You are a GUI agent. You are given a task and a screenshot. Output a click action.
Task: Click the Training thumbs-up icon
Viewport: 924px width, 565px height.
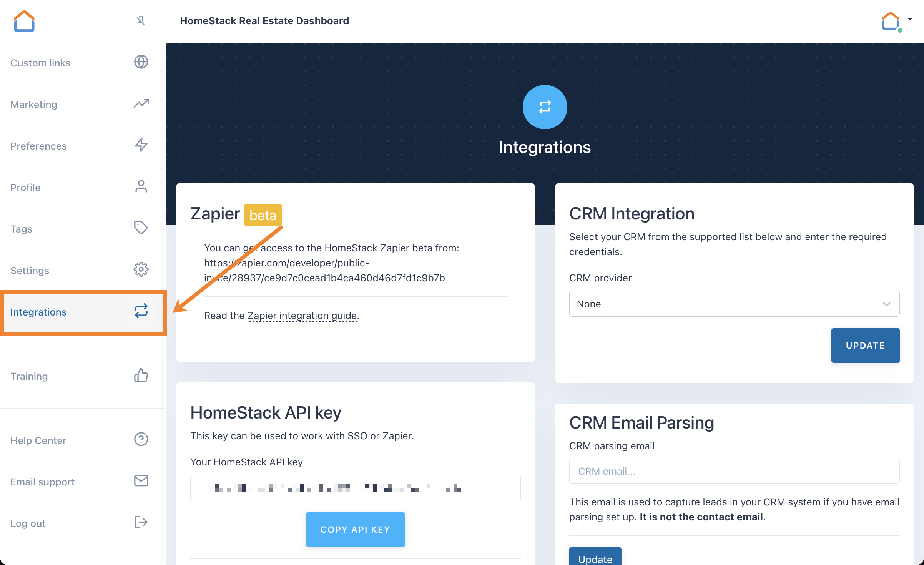coord(141,375)
